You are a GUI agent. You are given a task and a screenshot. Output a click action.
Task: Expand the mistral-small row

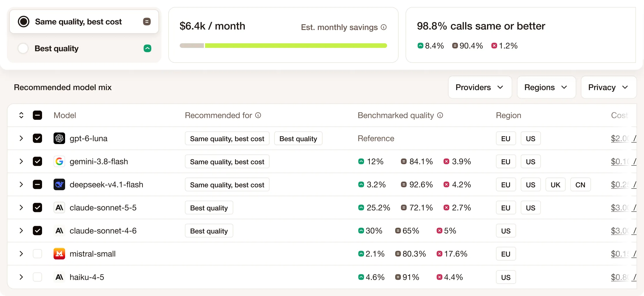point(21,254)
